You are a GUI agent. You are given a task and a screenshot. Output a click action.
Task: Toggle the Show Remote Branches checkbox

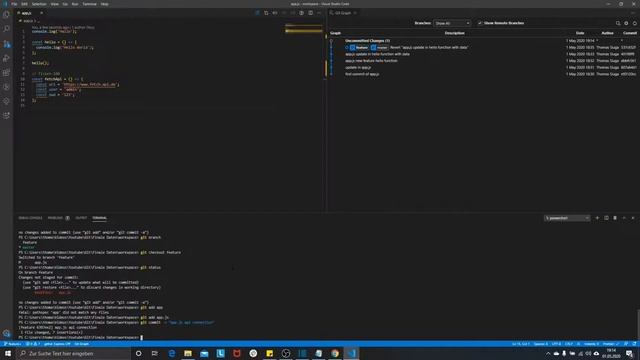tap(480, 23)
